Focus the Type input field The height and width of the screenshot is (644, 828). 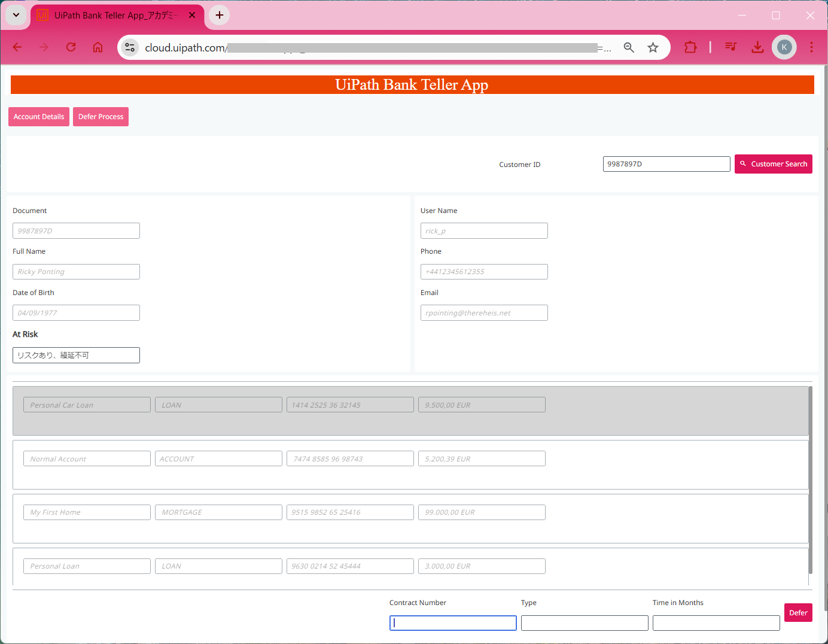[585, 623]
